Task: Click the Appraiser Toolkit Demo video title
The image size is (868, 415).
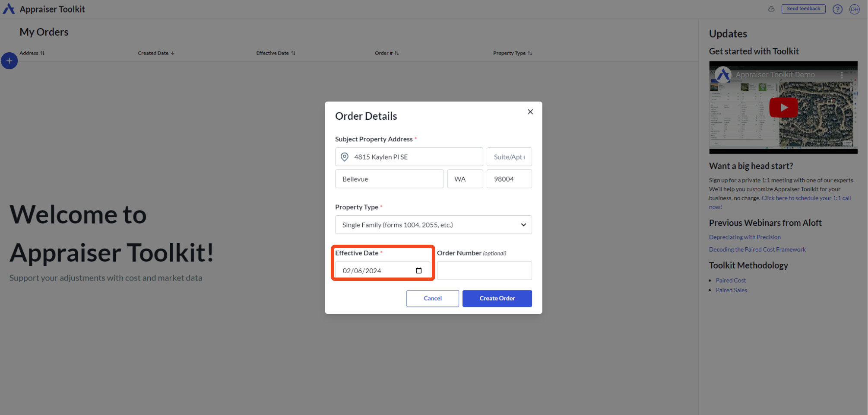Action: (775, 75)
